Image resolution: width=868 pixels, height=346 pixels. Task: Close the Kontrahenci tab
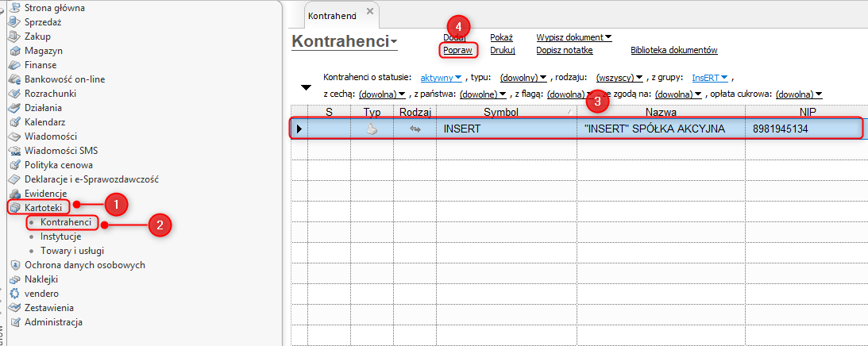[x=370, y=12]
